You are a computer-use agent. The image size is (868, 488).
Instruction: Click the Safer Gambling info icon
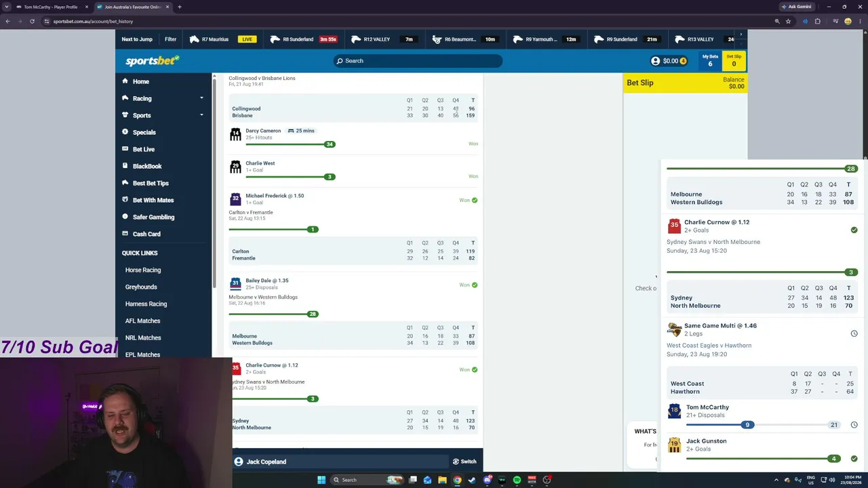click(x=125, y=217)
